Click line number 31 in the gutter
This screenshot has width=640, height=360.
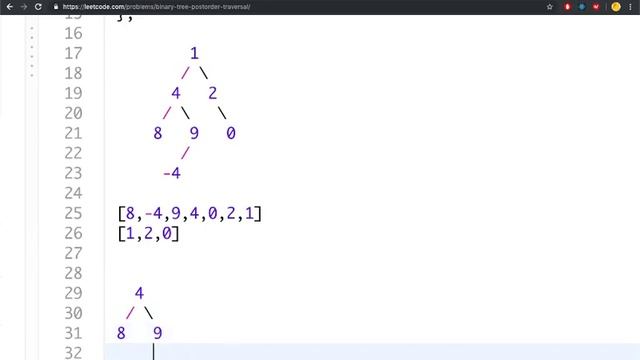73,333
